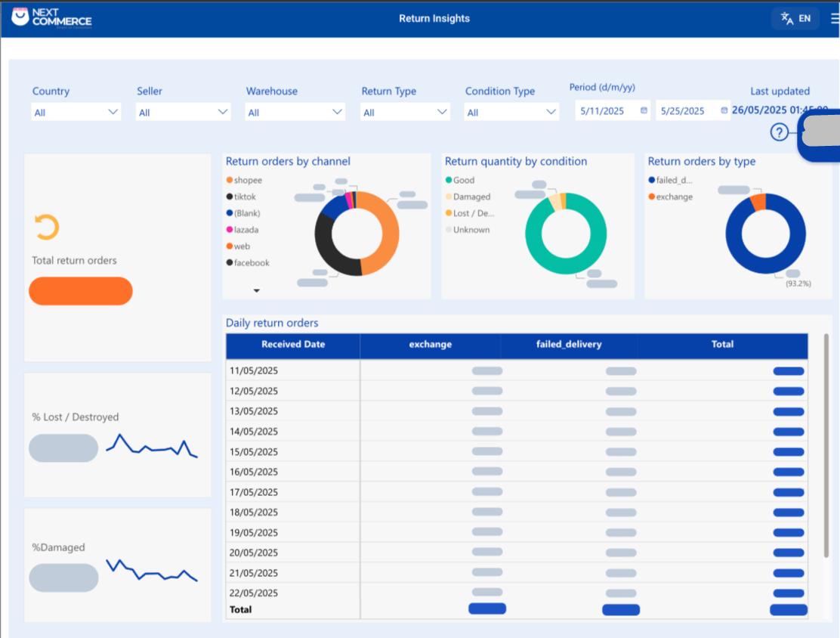Image resolution: width=840 pixels, height=638 pixels.
Task: Sort table by Received Date column header
Action: point(293,345)
